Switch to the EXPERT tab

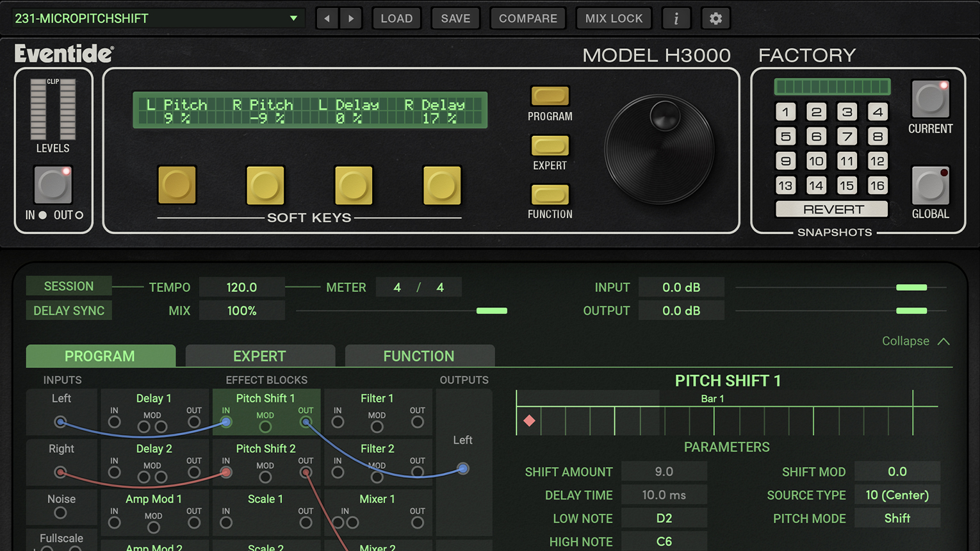tap(260, 356)
